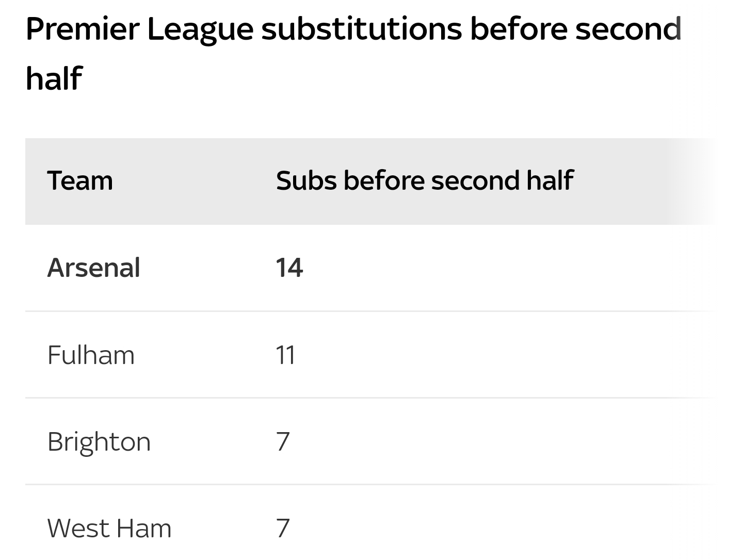Click Fulham's value of 11
The image size is (743, 560).
coord(285,355)
